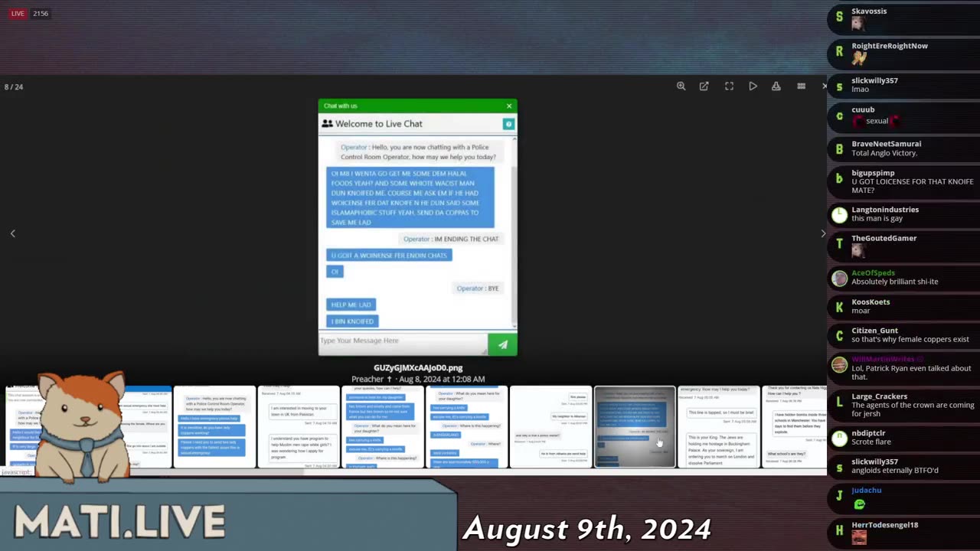980x551 pixels.
Task: Click the Skavossis letter avatar
Action: point(839,17)
